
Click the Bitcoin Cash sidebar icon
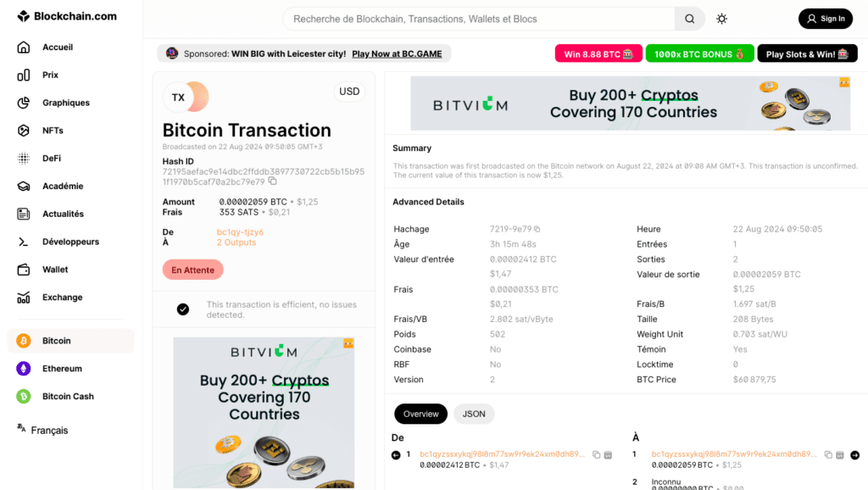pyautogui.click(x=24, y=396)
